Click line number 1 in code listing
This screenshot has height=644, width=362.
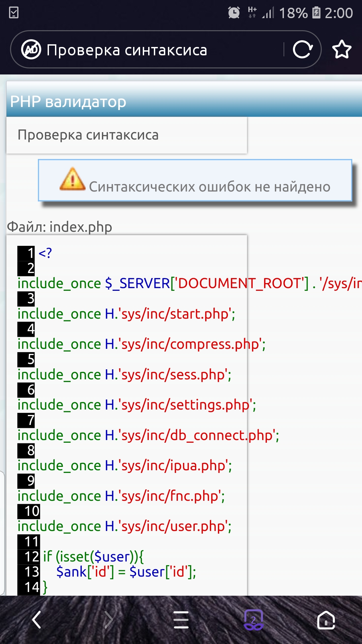[27, 253]
